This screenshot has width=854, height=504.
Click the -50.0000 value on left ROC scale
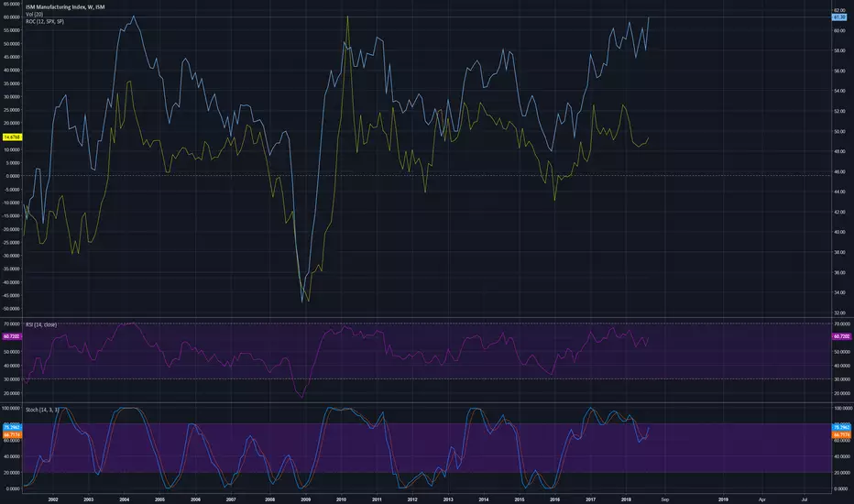point(11,309)
